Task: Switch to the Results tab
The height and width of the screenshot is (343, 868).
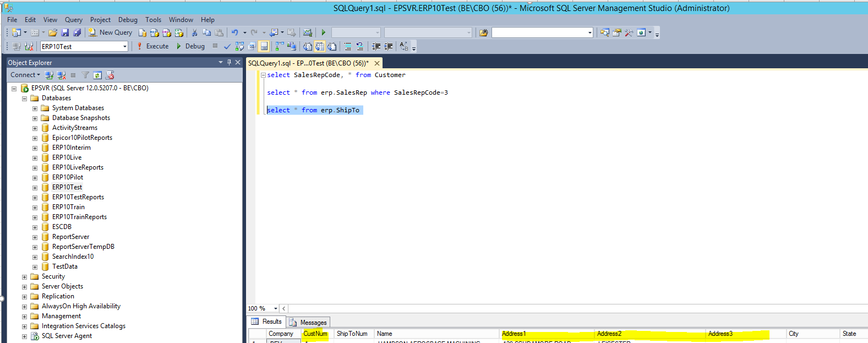Action: click(x=266, y=322)
